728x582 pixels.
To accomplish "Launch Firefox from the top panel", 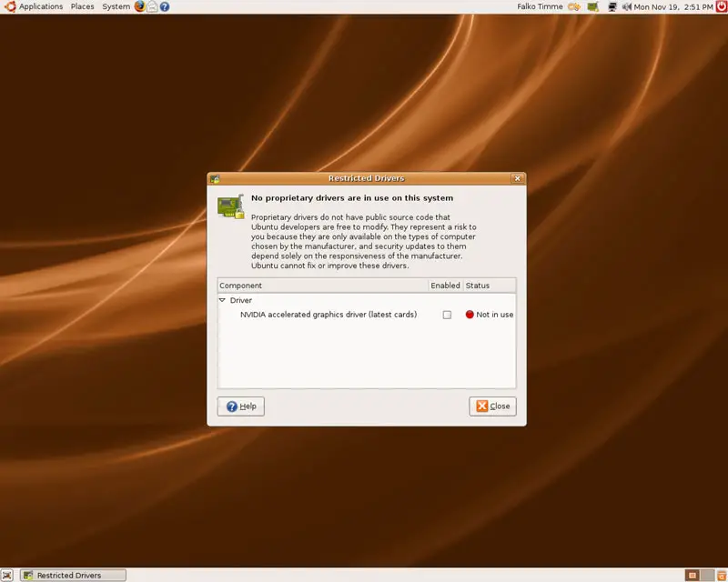I will tap(140, 6).
